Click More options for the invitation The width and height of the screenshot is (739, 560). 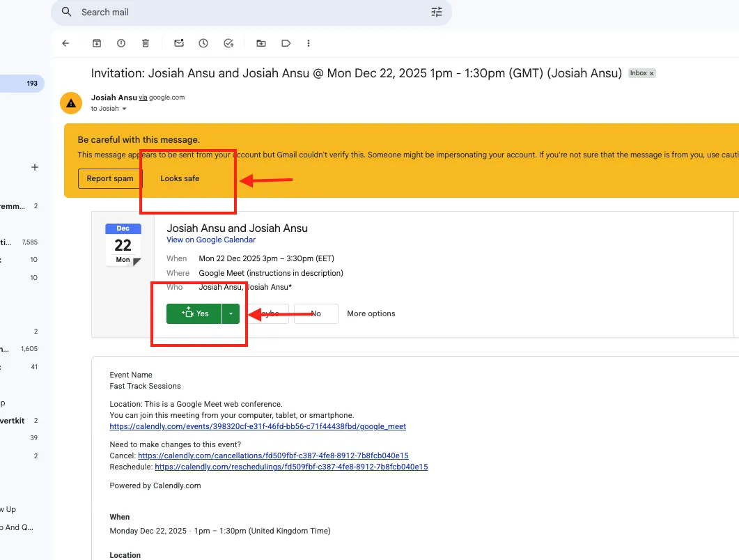tap(371, 314)
